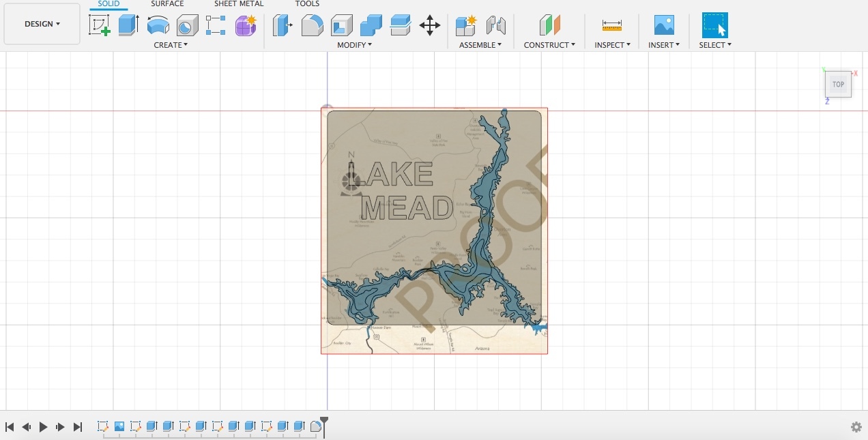The image size is (868, 440).
Task: Select the Insert image icon
Action: point(664,25)
